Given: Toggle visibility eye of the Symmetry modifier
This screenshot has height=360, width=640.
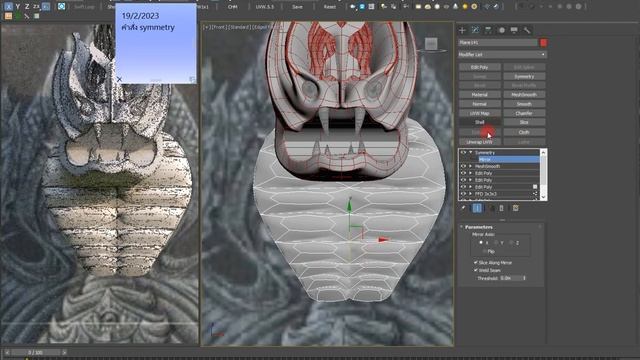Looking at the screenshot, I should [463, 153].
